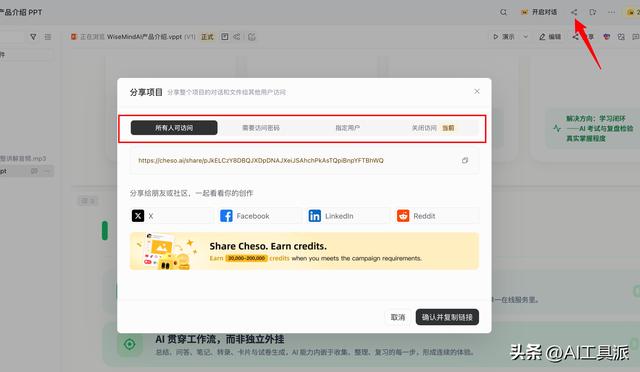Viewport: 640px width, 372px height.
Task: Click the search icon in top bar
Action: point(503,12)
